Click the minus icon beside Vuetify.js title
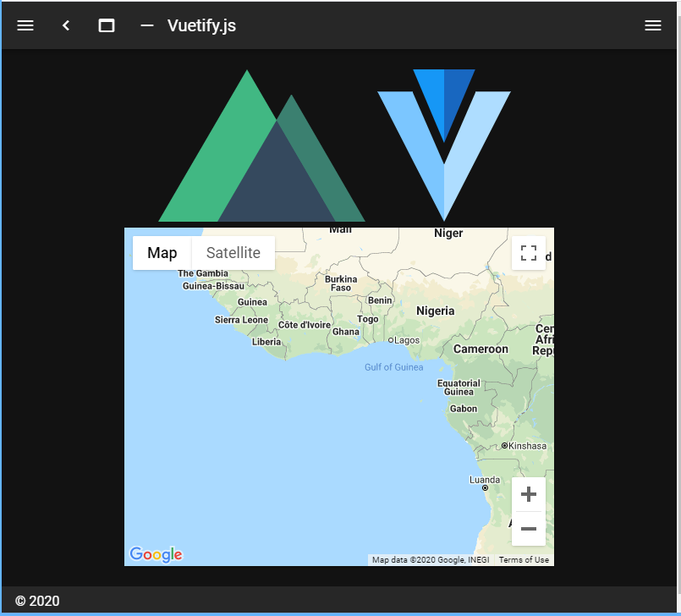This screenshot has height=616, width=681. coord(147,25)
